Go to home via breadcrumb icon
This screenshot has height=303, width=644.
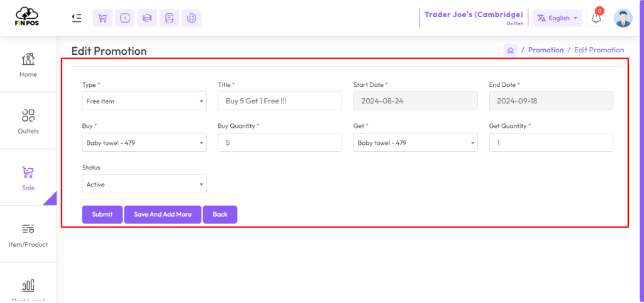pyautogui.click(x=510, y=50)
